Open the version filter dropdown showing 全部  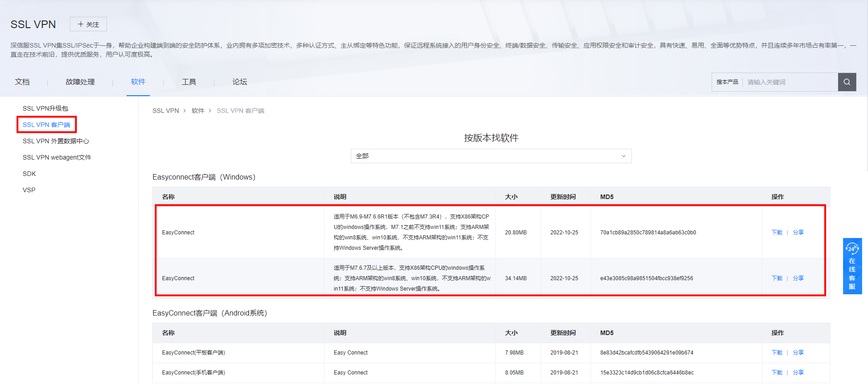491,156
